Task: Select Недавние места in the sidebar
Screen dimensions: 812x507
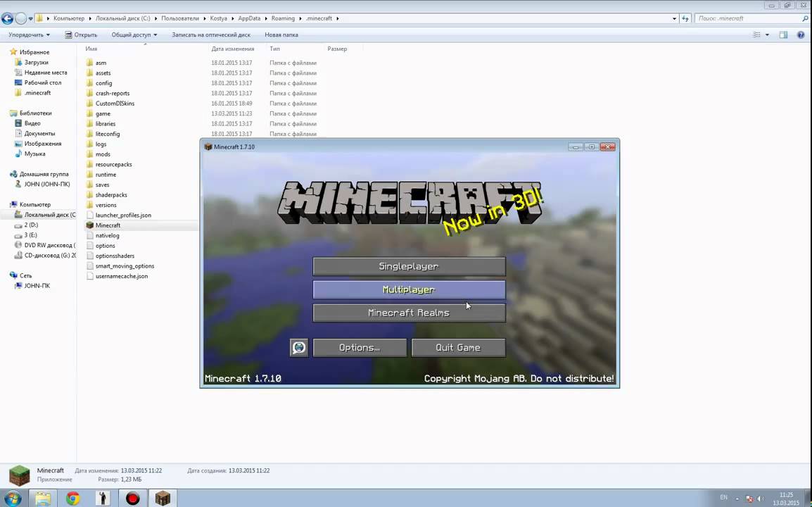Action: coord(46,73)
